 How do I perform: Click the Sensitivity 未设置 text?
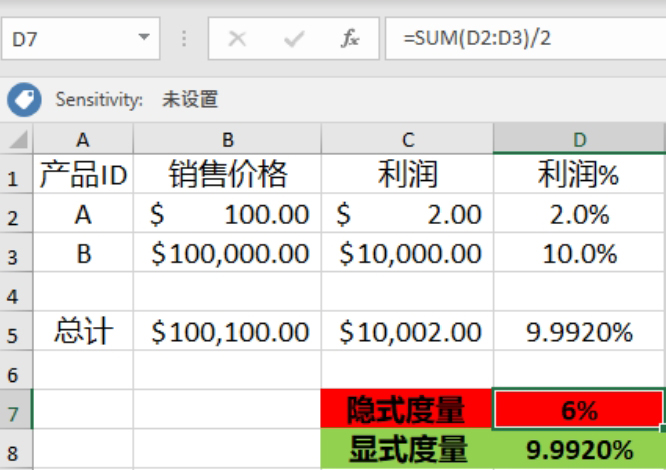tap(190, 99)
